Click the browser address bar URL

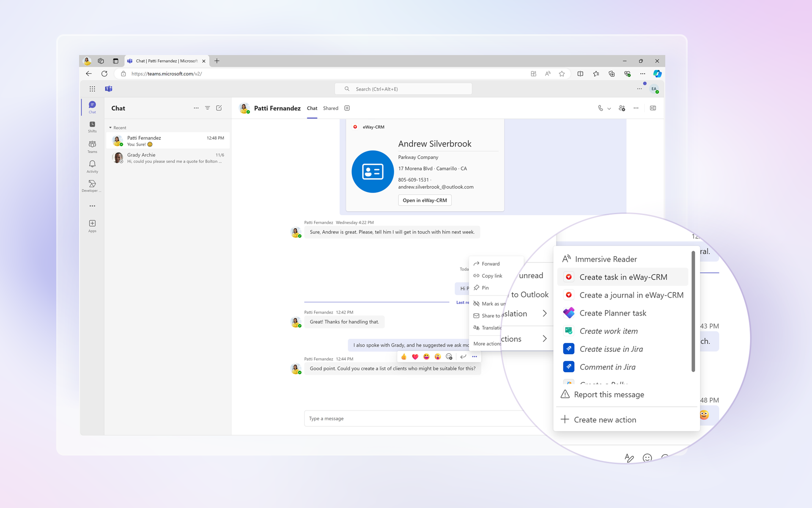[166, 74]
